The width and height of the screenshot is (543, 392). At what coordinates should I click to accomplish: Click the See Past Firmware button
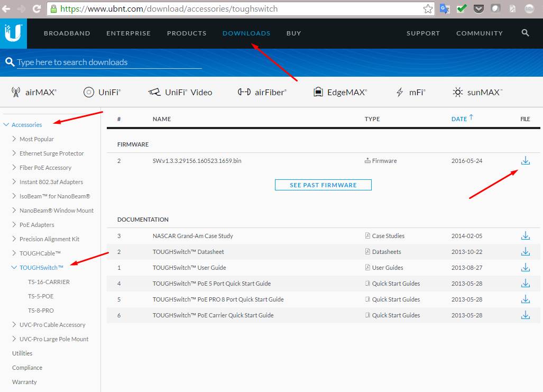(323, 185)
